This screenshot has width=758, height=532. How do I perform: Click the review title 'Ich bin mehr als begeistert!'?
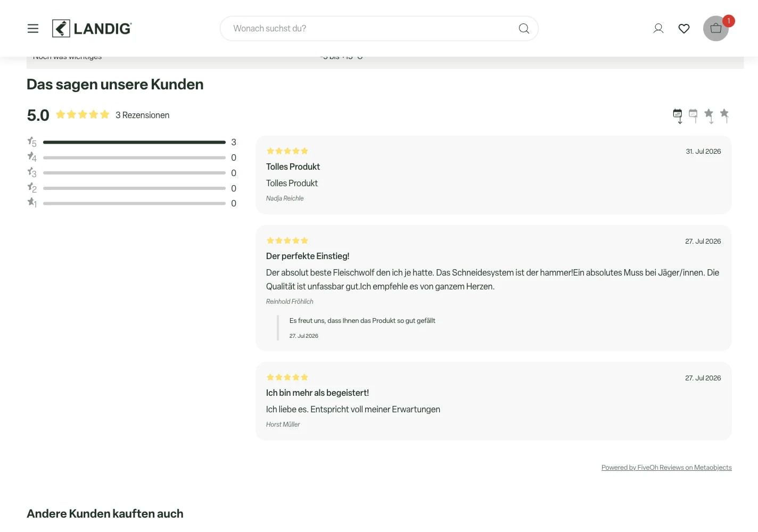[x=317, y=393]
